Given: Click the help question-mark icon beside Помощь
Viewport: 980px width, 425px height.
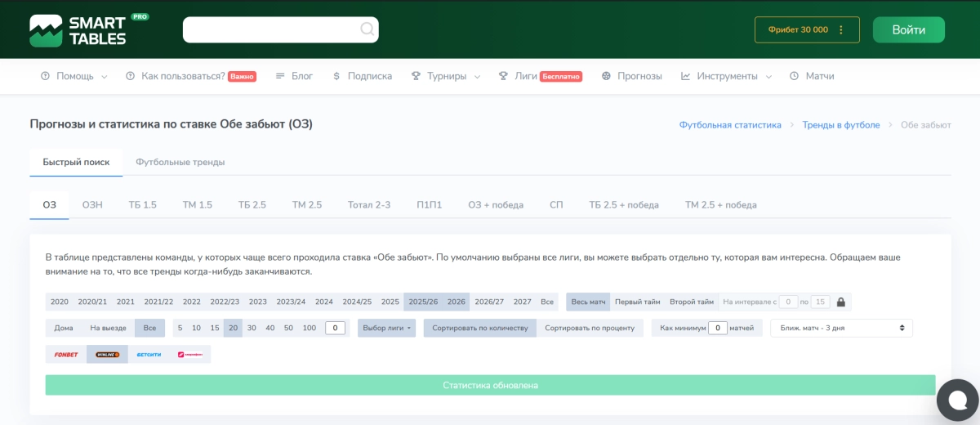Looking at the screenshot, I should [x=45, y=76].
